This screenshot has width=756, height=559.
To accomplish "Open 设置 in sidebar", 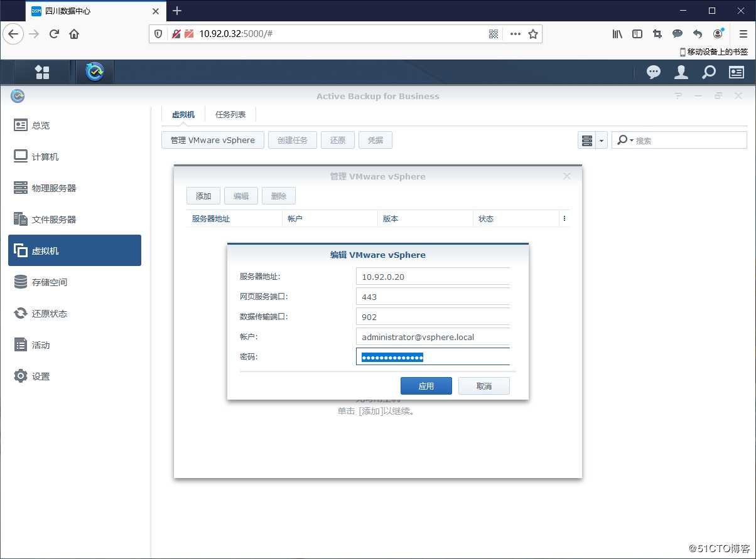I will pyautogui.click(x=75, y=376).
